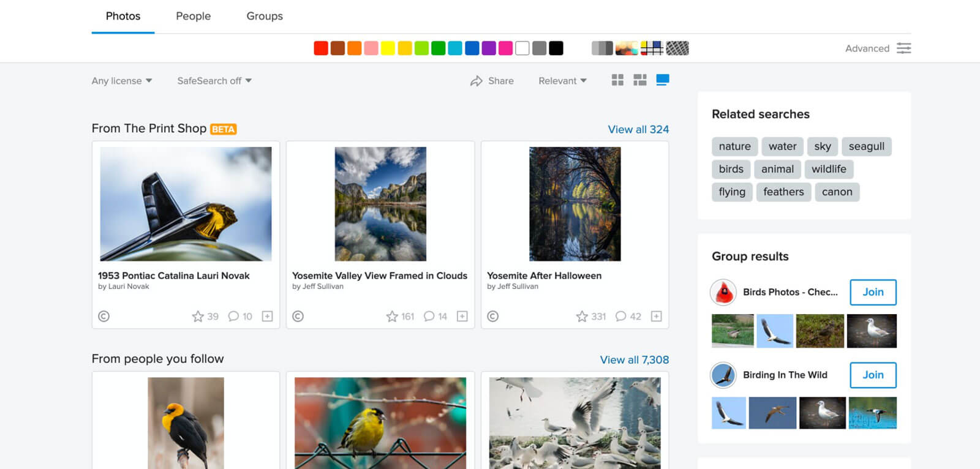Click the Share arrow icon
Screen dimensions: 980x469
[476, 81]
